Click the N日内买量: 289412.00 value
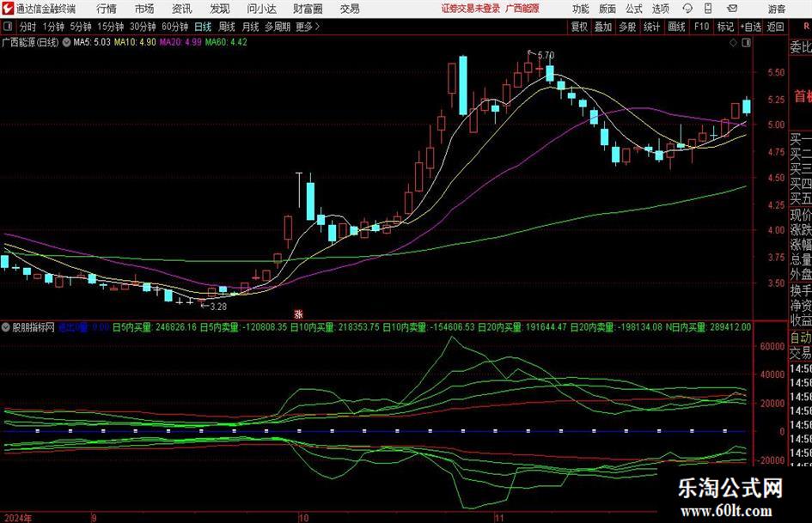 (x=708, y=327)
